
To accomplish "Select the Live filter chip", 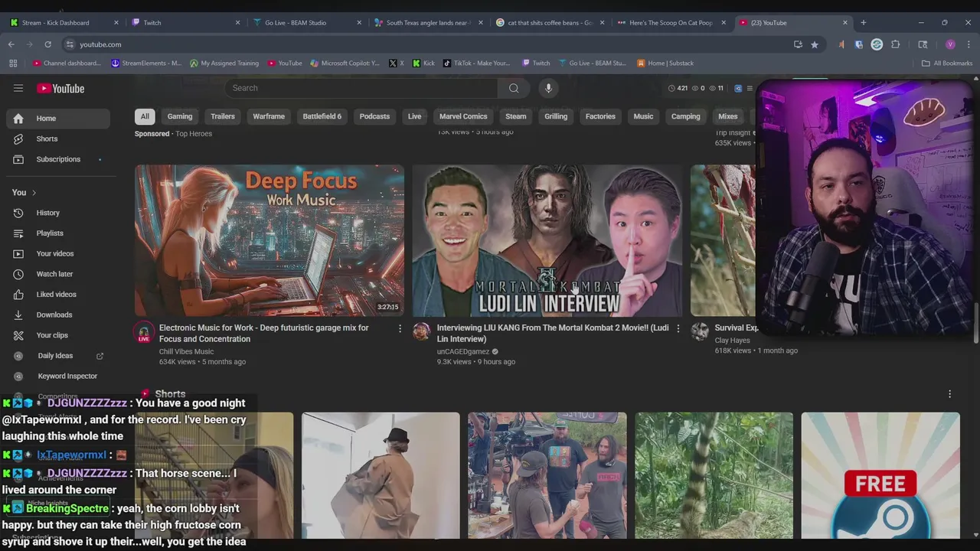I will (414, 116).
